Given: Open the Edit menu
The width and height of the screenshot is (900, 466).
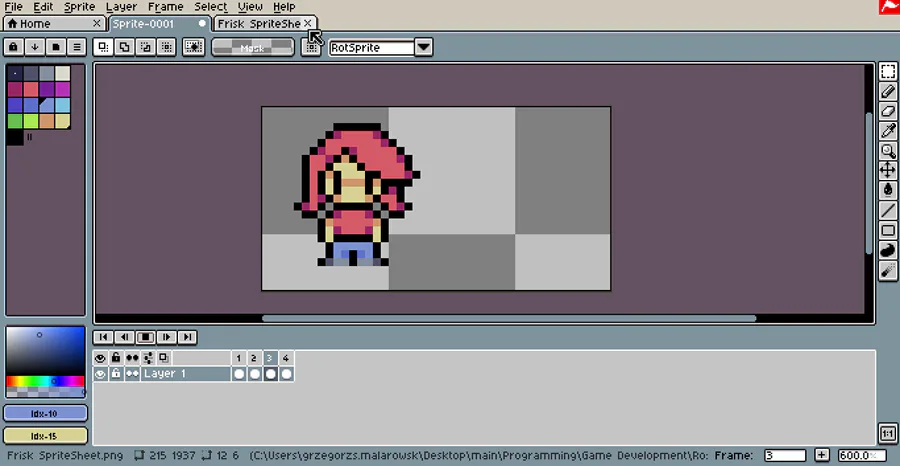Looking at the screenshot, I should pyautogui.click(x=43, y=7).
